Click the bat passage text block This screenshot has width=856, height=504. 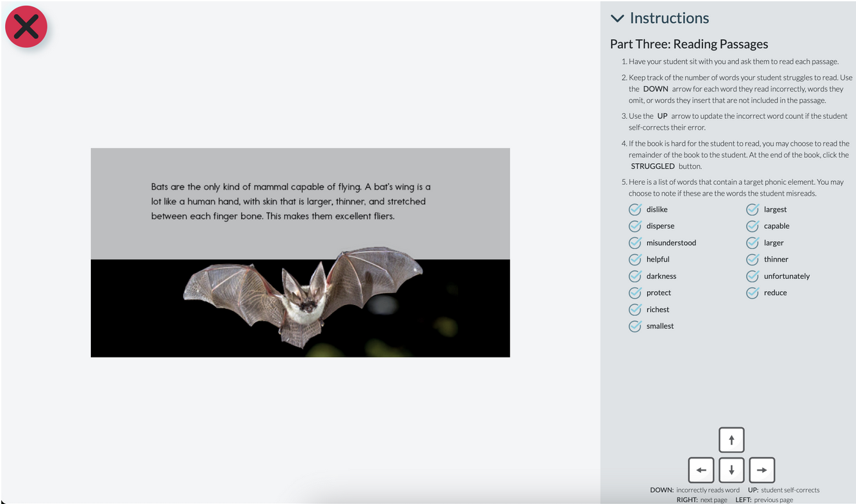click(x=291, y=201)
